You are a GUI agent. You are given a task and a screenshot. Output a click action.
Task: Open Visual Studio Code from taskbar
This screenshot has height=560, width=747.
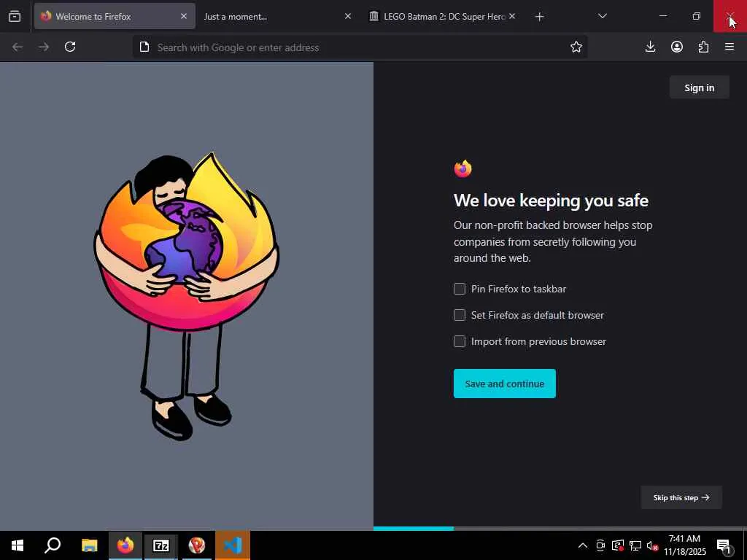click(233, 545)
